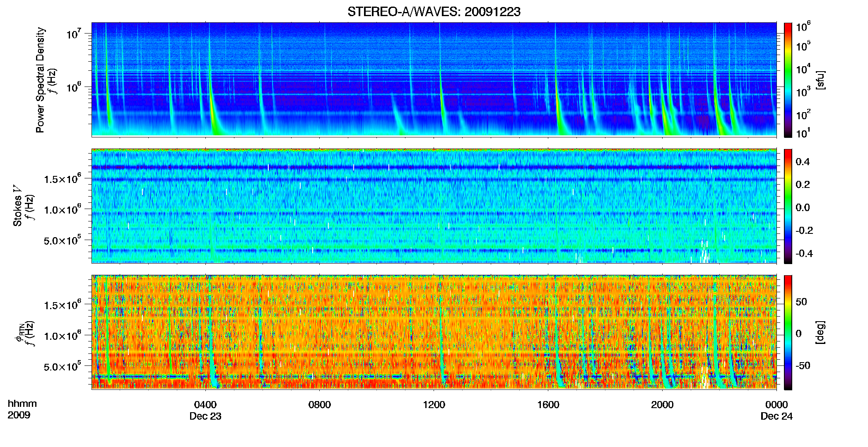Viewport: 868px width, 447px height.
Task: Click the phi RTN degree colorbar
Action: [788, 332]
